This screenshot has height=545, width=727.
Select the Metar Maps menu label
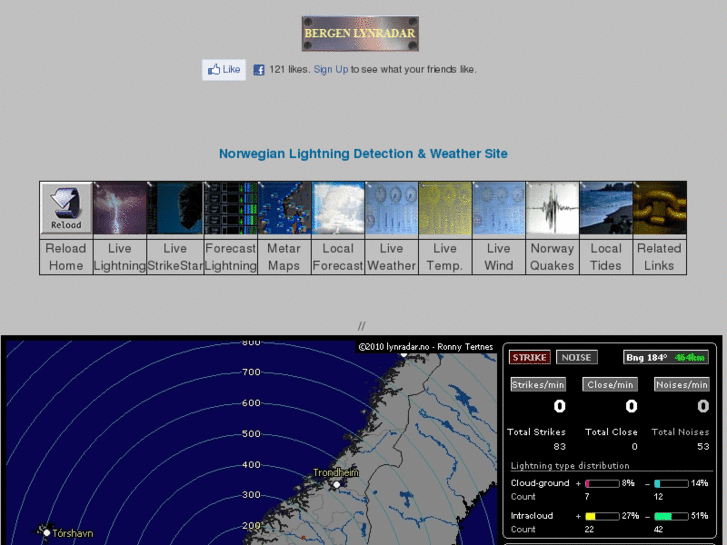[x=284, y=257]
